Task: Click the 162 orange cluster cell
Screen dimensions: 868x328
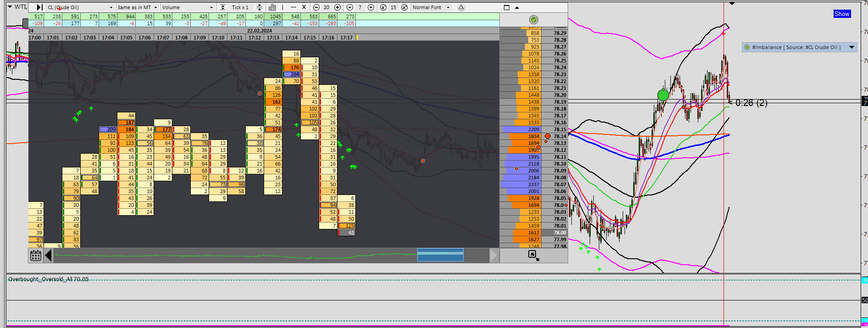Action: coord(273,102)
